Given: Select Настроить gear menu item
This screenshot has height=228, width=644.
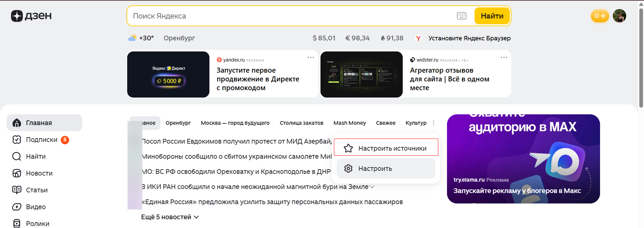Looking at the screenshot, I should 386,168.
